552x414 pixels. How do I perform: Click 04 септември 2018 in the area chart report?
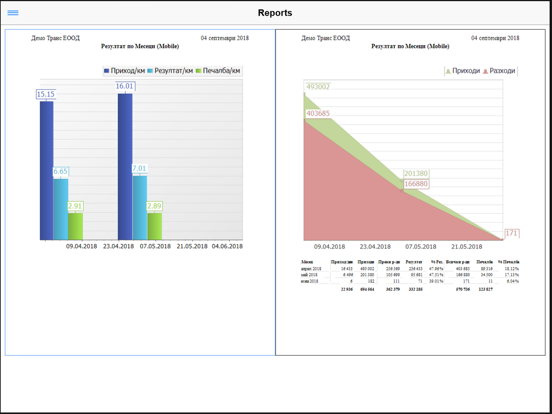coord(495,38)
